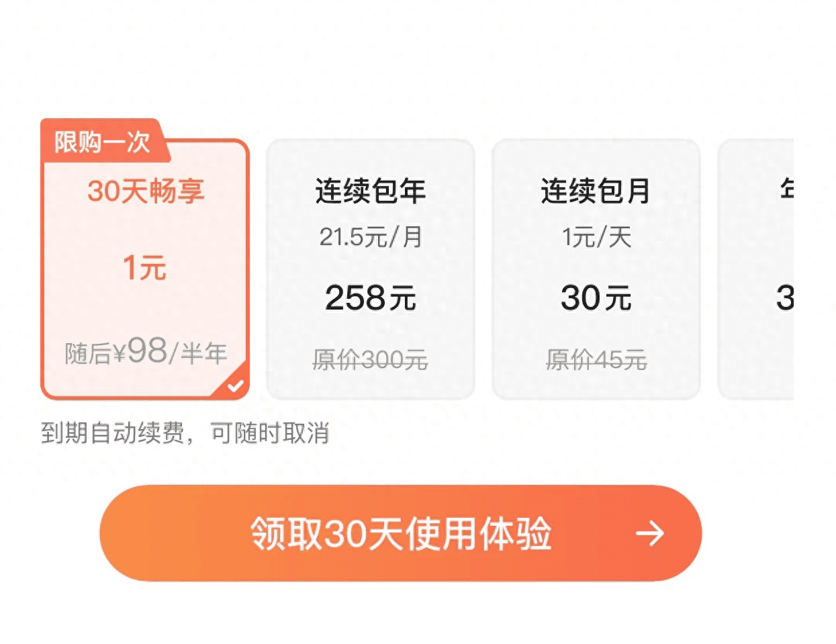The height and width of the screenshot is (644, 836).
Task: Switch to the 连续包年 pricing tab
Action: tap(371, 191)
